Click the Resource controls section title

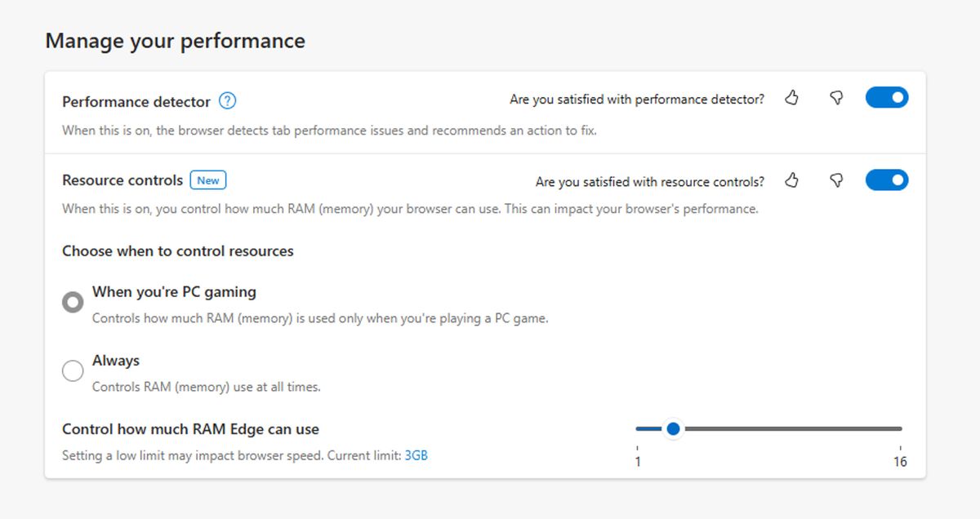(x=122, y=180)
